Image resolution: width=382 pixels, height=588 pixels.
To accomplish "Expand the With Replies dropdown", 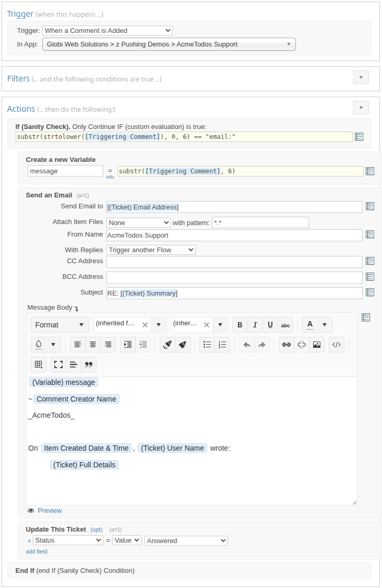I will [151, 250].
